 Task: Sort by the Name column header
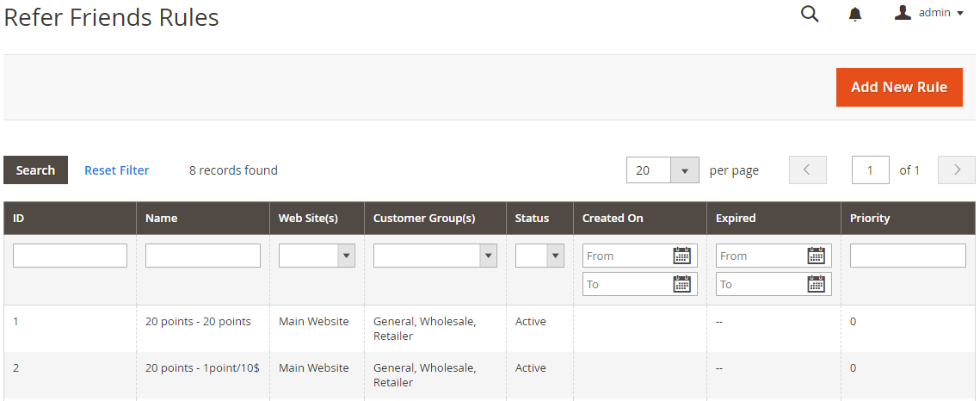(162, 219)
